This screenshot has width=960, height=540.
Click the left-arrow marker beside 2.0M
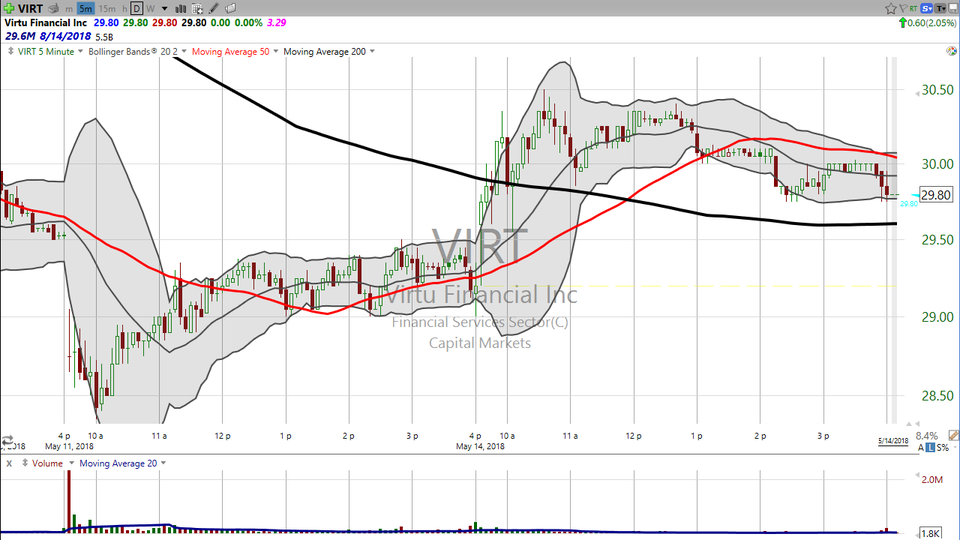[x=917, y=476]
